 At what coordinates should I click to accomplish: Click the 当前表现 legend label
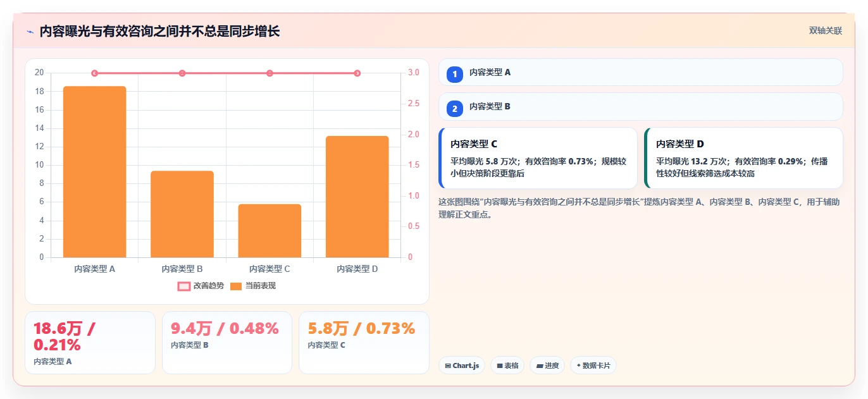click(x=261, y=286)
